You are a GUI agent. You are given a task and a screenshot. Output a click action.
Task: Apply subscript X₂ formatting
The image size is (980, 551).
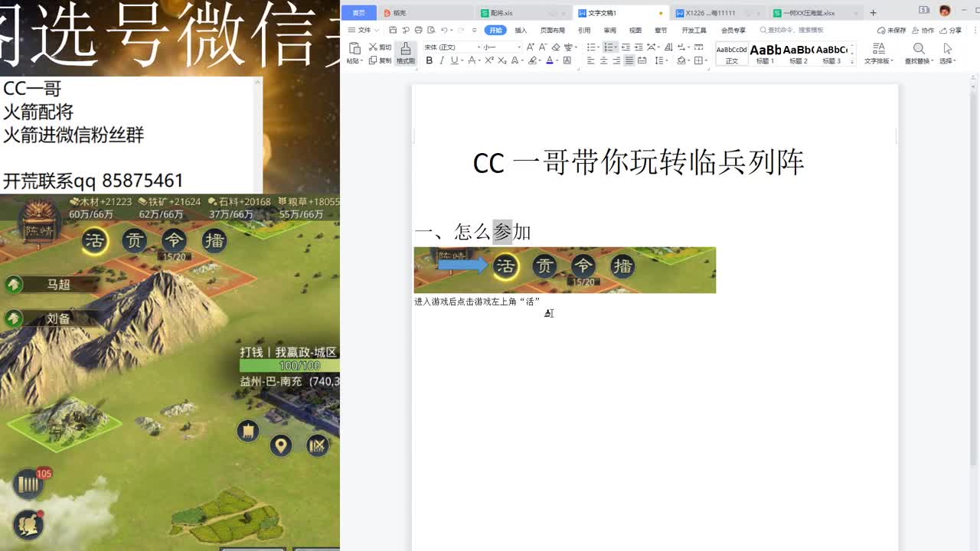(501, 60)
